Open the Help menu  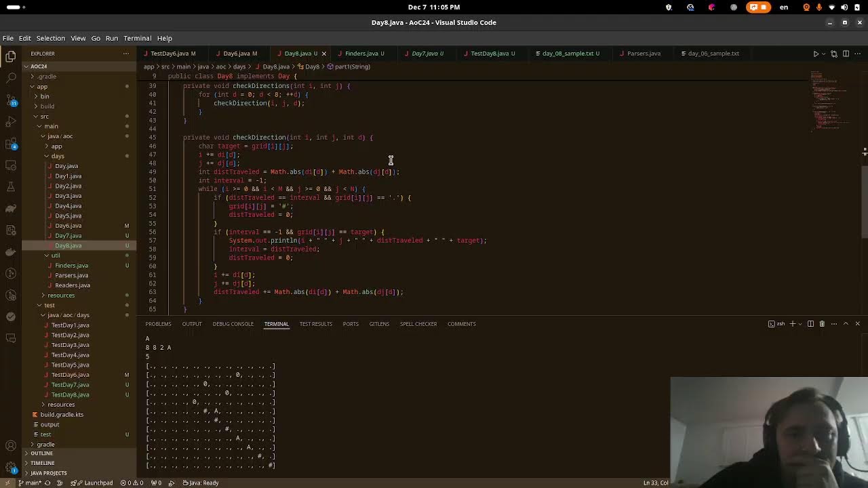[x=165, y=39]
